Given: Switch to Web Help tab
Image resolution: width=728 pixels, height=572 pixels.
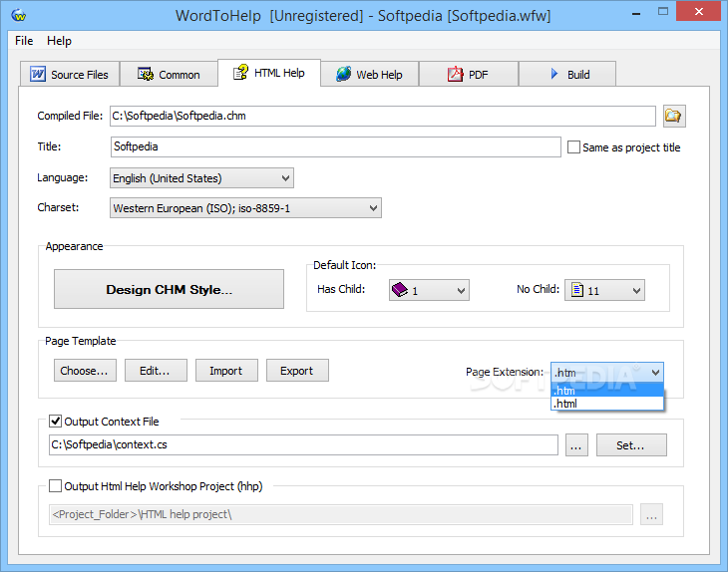Looking at the screenshot, I should pyautogui.click(x=370, y=74).
